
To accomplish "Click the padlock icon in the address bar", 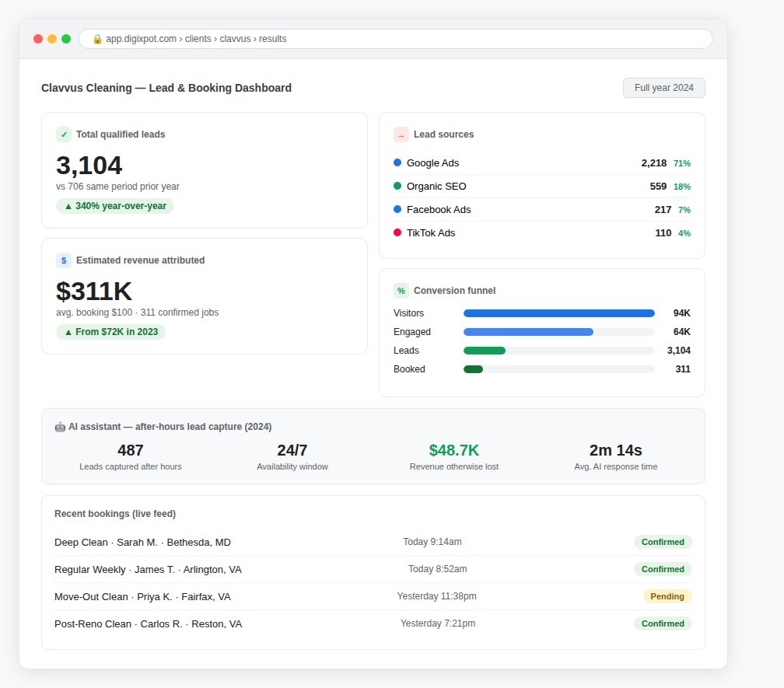I will point(97,39).
